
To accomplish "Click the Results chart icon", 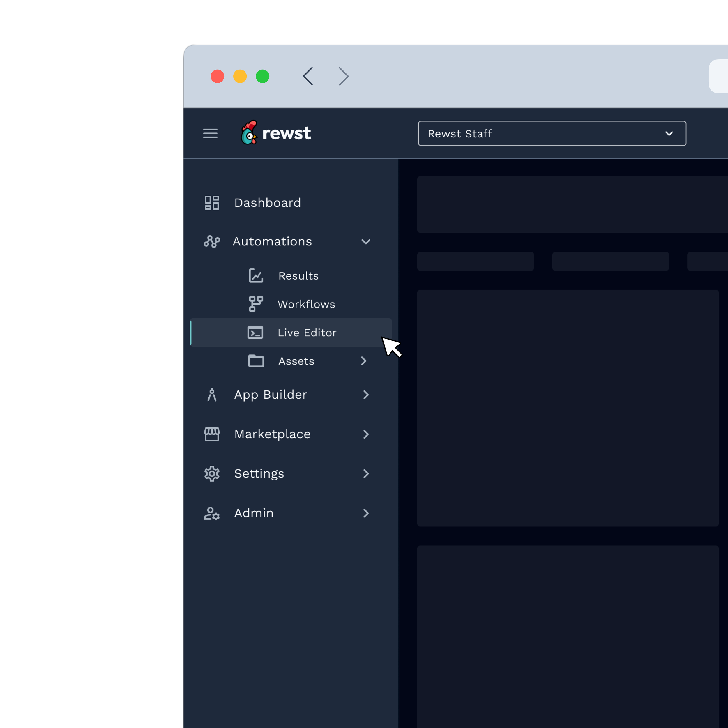I will coord(256,276).
